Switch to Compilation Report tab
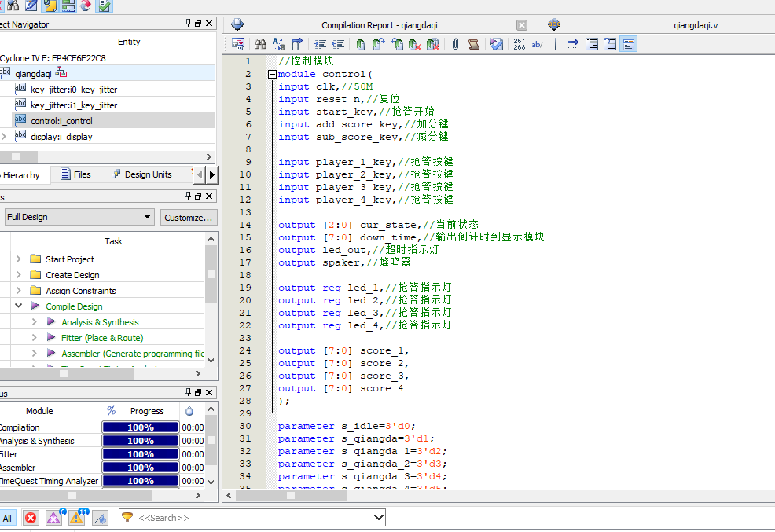Image resolution: width=775 pixels, height=532 pixels. tap(379, 25)
